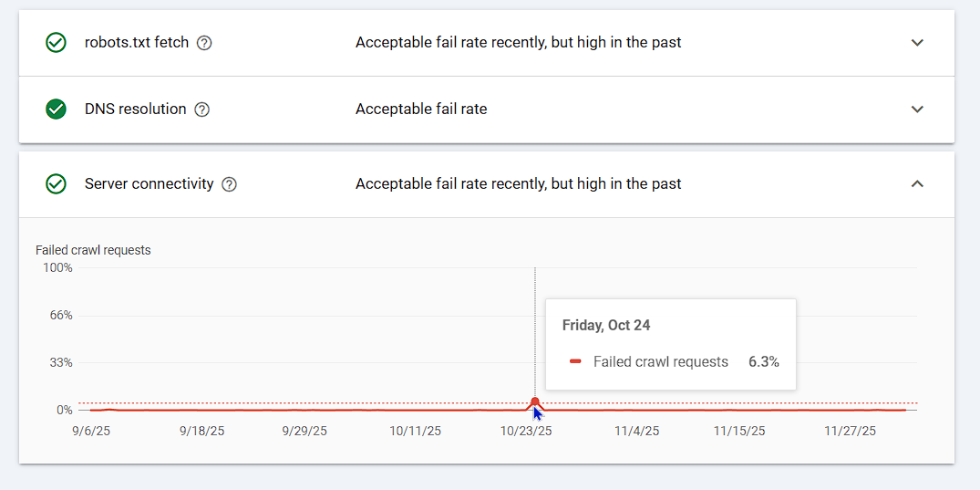Image resolution: width=980 pixels, height=490 pixels.
Task: Click the robots.txt fetch green checkmark icon
Action: click(56, 43)
